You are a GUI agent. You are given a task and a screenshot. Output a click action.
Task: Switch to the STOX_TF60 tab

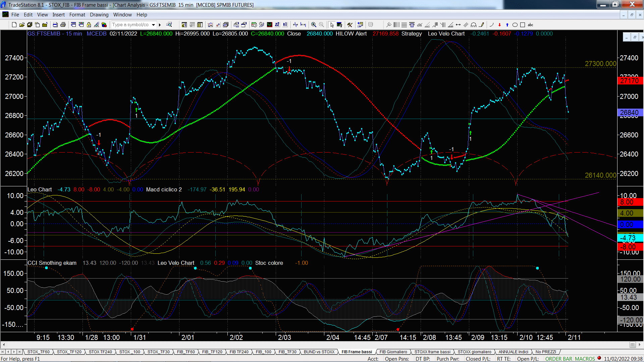[x=38, y=352]
